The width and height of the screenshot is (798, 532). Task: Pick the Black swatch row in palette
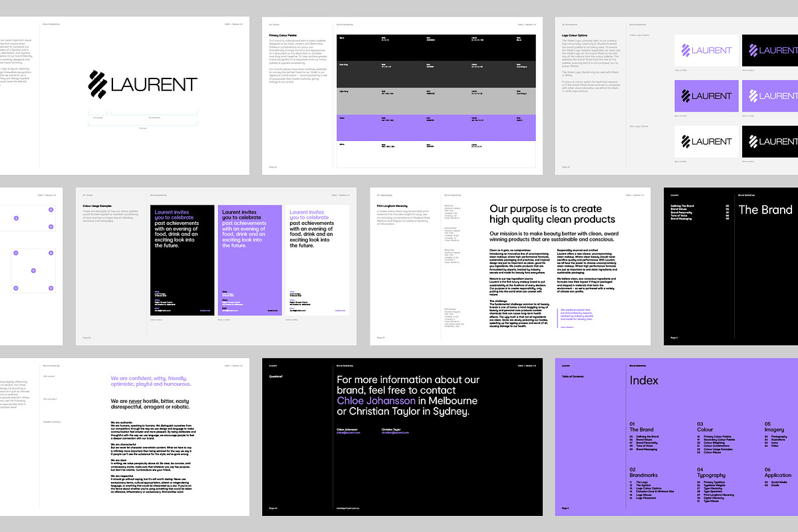click(x=436, y=47)
